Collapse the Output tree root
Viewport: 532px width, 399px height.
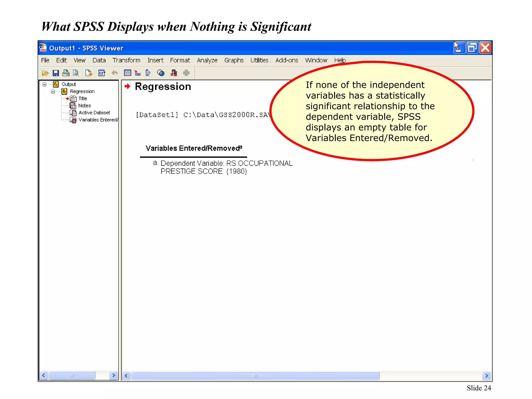coord(44,84)
